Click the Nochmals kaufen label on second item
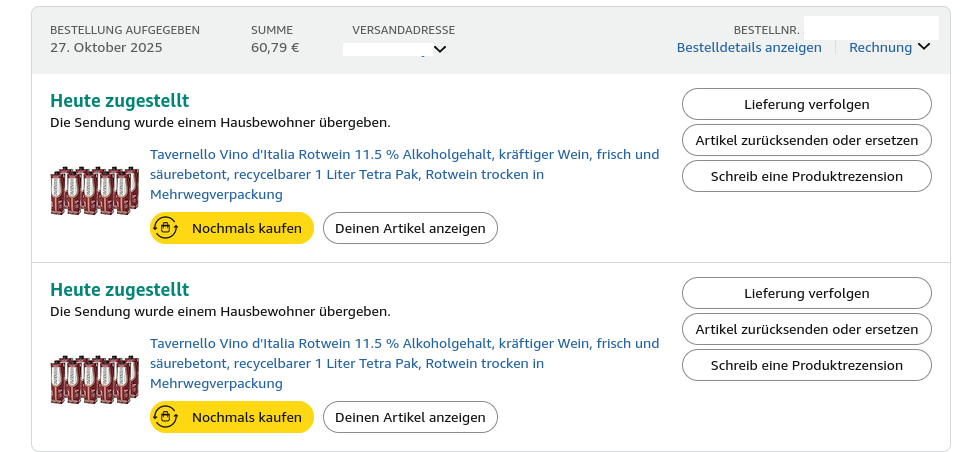 coord(247,417)
